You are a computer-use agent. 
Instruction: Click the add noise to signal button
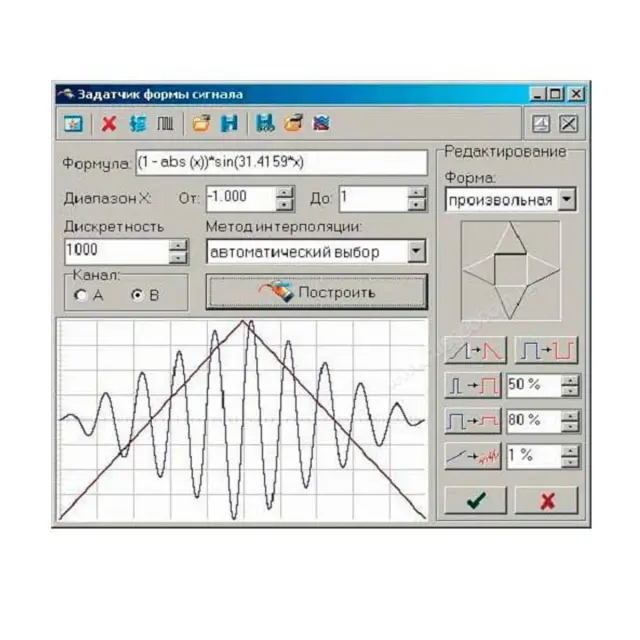tap(473, 456)
